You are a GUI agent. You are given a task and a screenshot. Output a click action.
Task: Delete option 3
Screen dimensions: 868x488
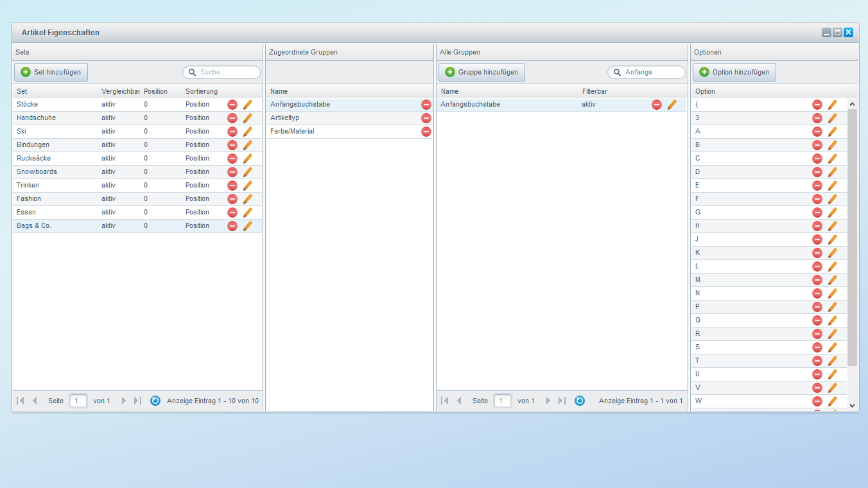click(x=817, y=118)
